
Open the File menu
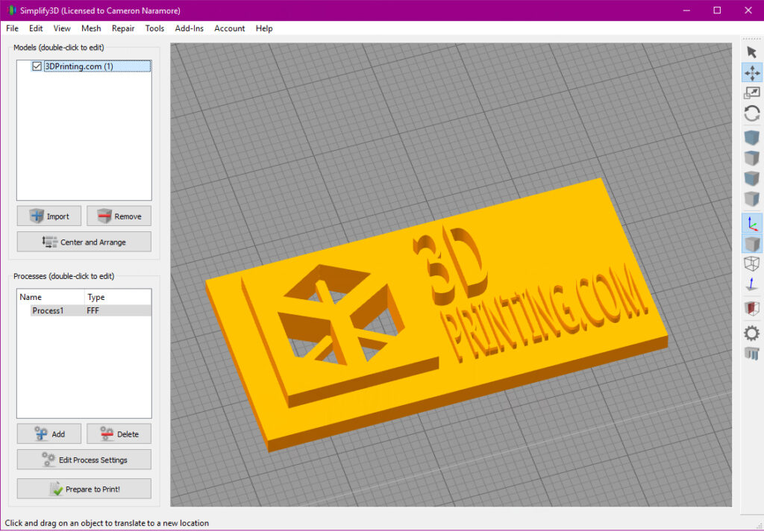click(12, 28)
